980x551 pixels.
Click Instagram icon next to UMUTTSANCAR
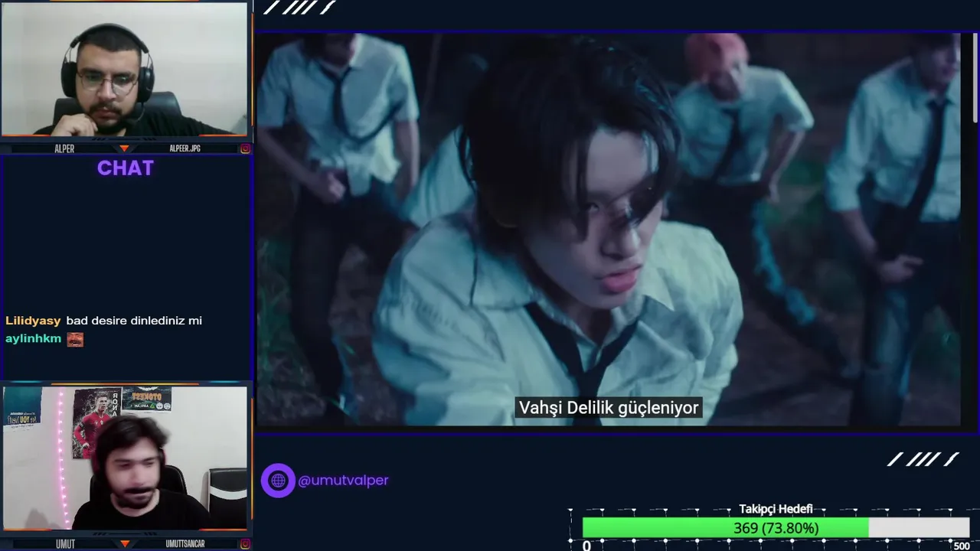pos(245,544)
